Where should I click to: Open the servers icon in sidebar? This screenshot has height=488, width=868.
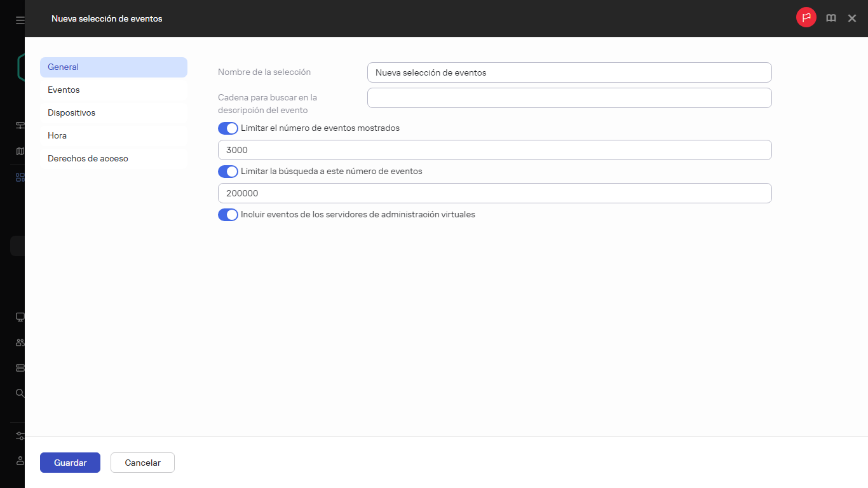(19, 367)
